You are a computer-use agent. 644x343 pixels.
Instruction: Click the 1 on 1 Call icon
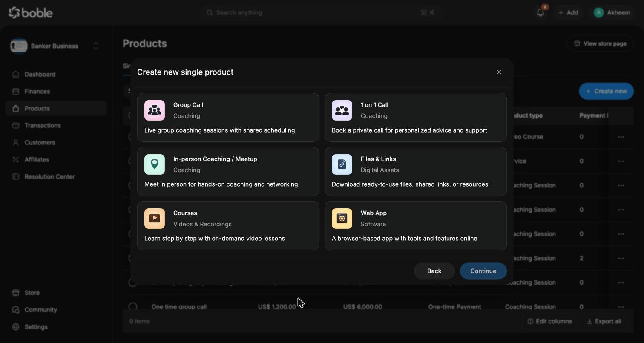342,110
